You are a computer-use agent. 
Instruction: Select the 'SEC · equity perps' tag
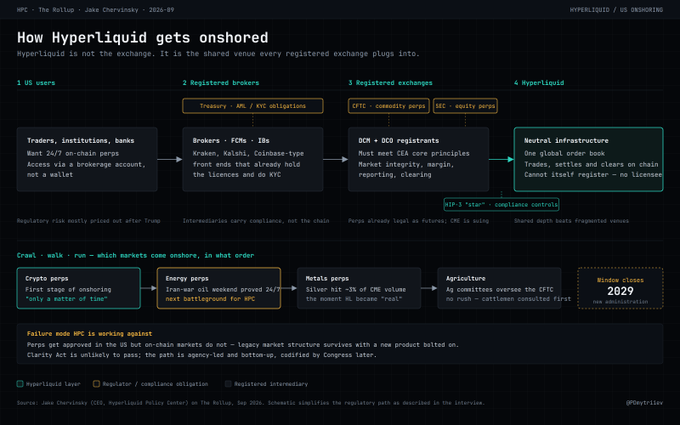point(465,106)
